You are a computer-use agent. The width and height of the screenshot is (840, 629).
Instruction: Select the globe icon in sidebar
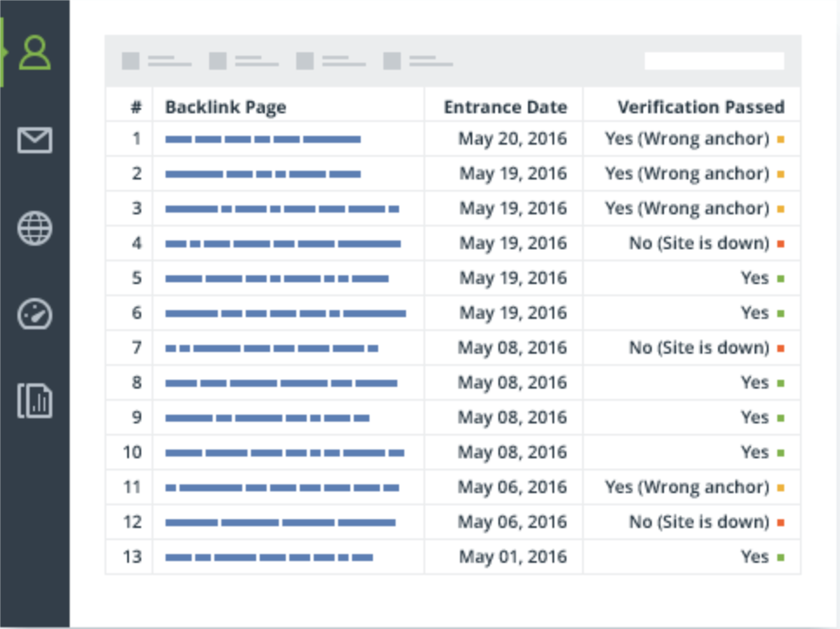[x=35, y=228]
